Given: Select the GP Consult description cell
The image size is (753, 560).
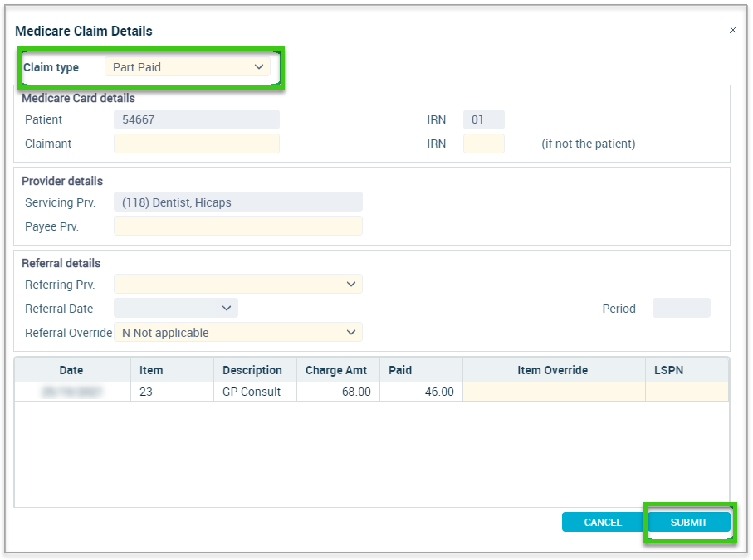Looking at the screenshot, I should click(x=255, y=392).
